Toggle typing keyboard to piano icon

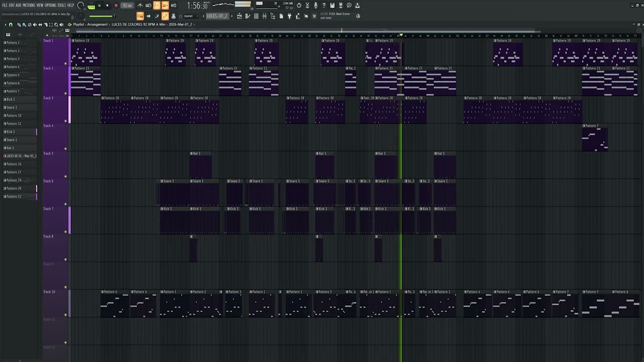tap(140, 16)
